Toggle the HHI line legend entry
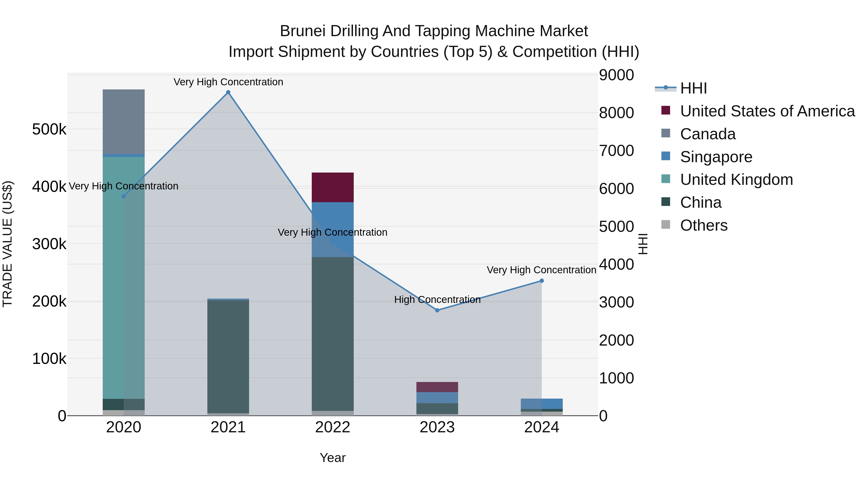 pos(681,88)
